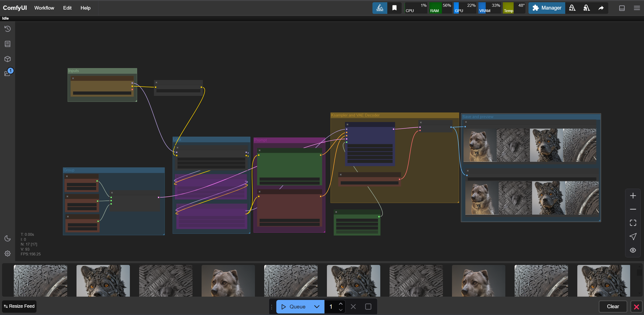Open the Edit menu

[x=67, y=8]
